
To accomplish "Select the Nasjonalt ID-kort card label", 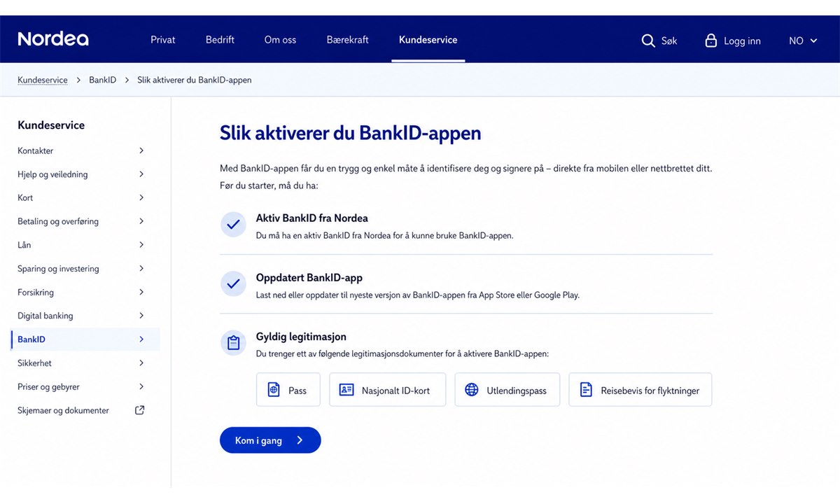I will [x=395, y=391].
